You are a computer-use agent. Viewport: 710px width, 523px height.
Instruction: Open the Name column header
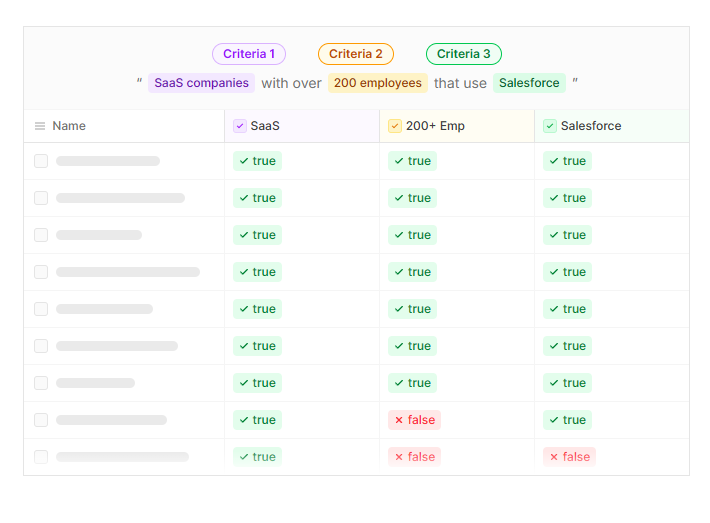click(69, 126)
